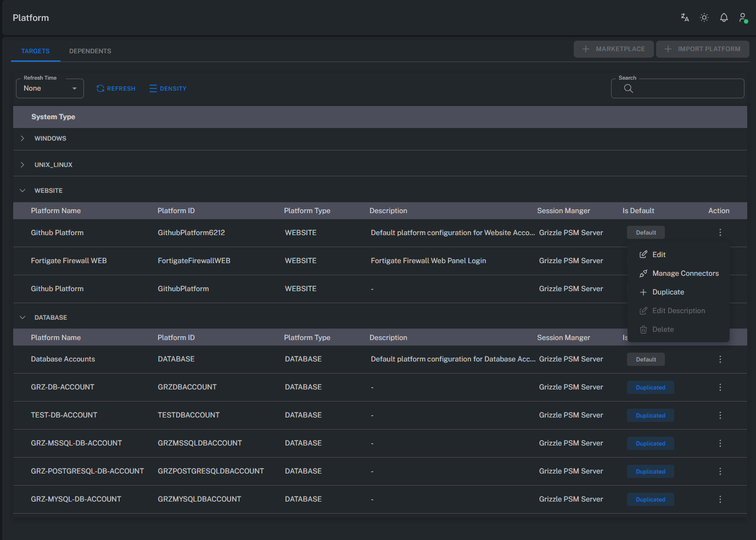Toggle the light theme sun icon

[704, 17]
